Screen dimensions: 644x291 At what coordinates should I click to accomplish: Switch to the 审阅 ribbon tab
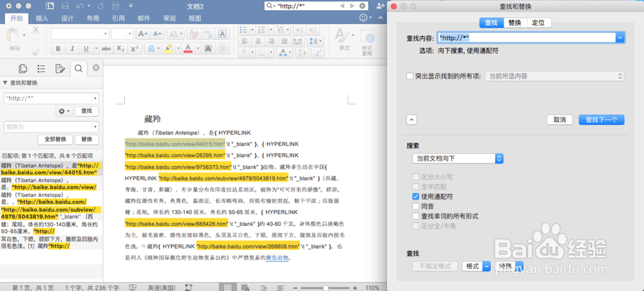169,19
